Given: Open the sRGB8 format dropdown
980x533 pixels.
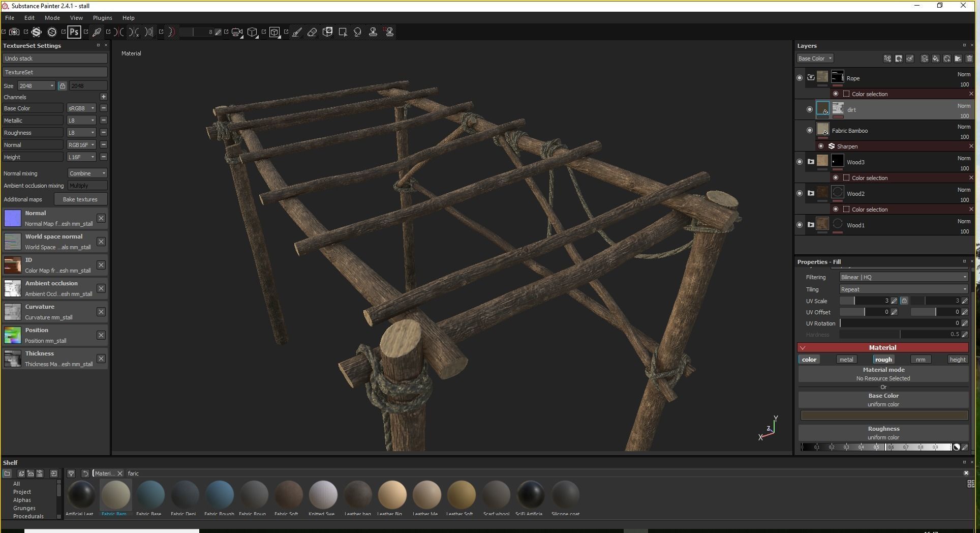Looking at the screenshot, I should click(x=81, y=108).
